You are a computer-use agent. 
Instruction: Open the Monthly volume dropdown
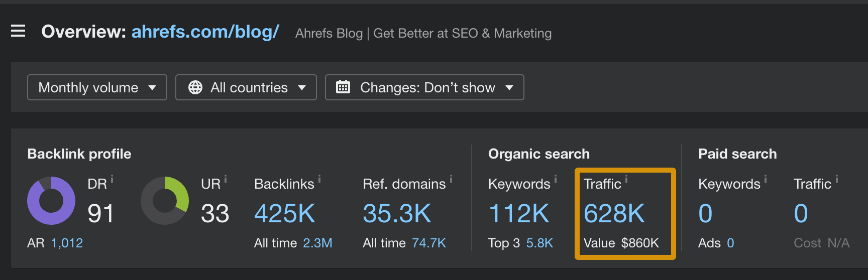(97, 87)
